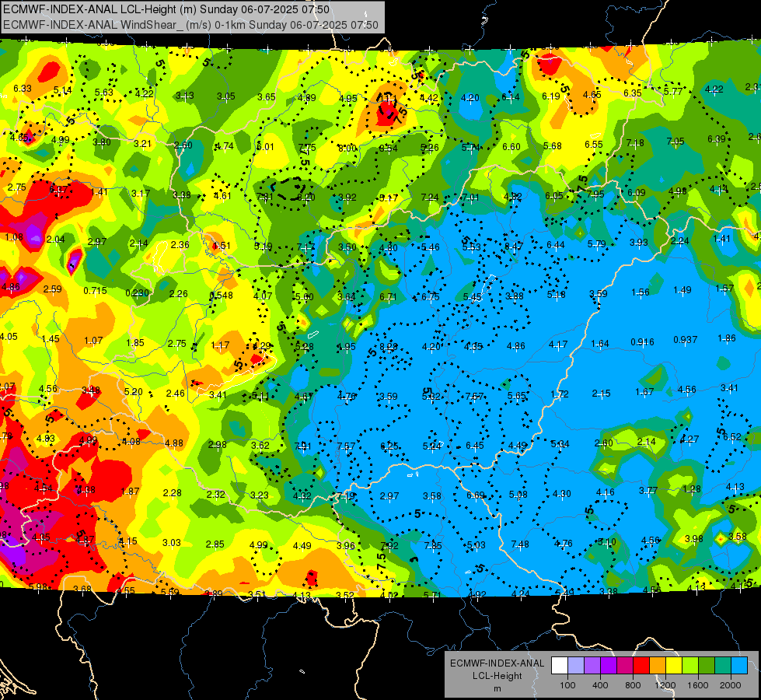Click the wind shear value 6.44

[x=555, y=245]
